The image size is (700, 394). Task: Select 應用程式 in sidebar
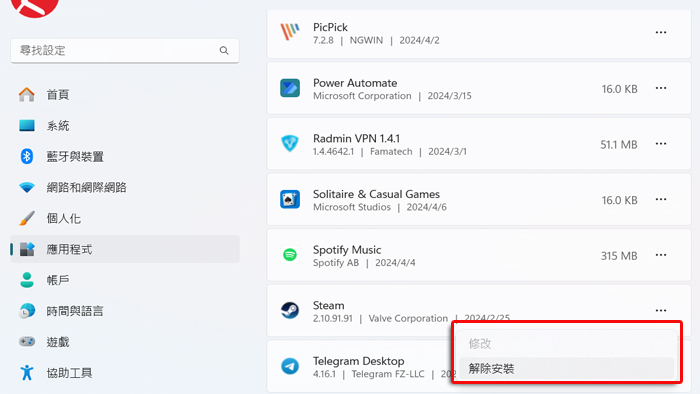click(x=125, y=249)
